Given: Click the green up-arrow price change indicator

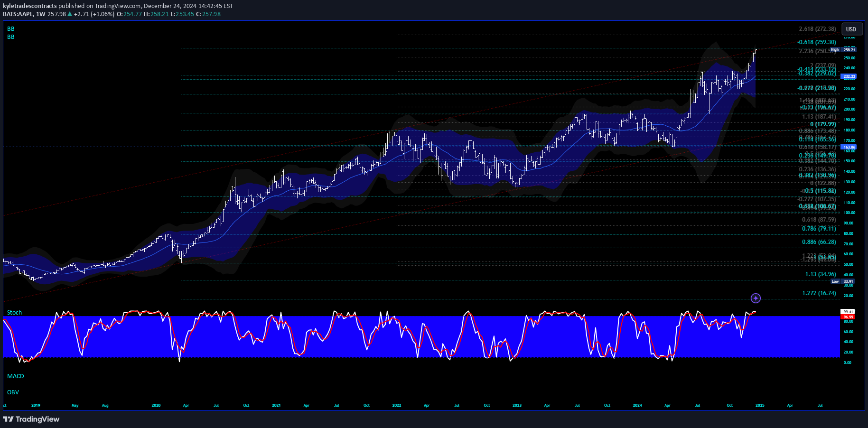Looking at the screenshot, I should tap(70, 14).
